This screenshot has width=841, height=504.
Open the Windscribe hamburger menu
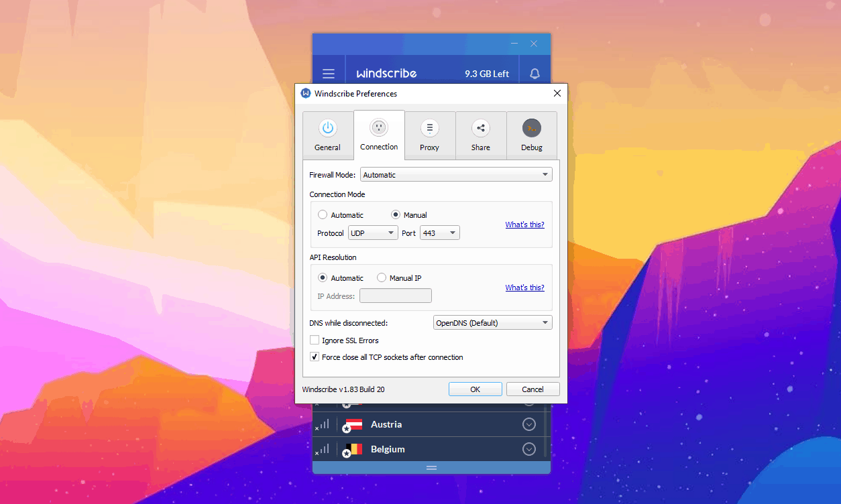point(328,74)
